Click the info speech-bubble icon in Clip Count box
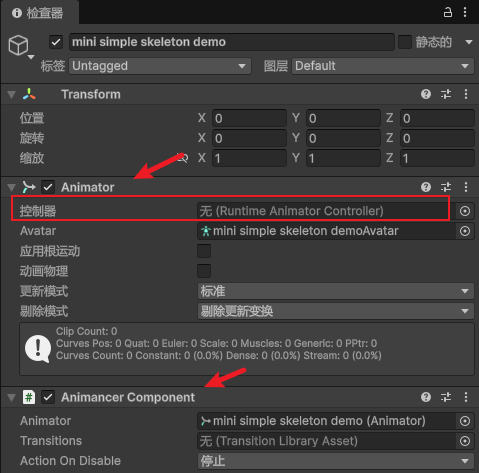The height and width of the screenshot is (473, 479). coord(38,349)
